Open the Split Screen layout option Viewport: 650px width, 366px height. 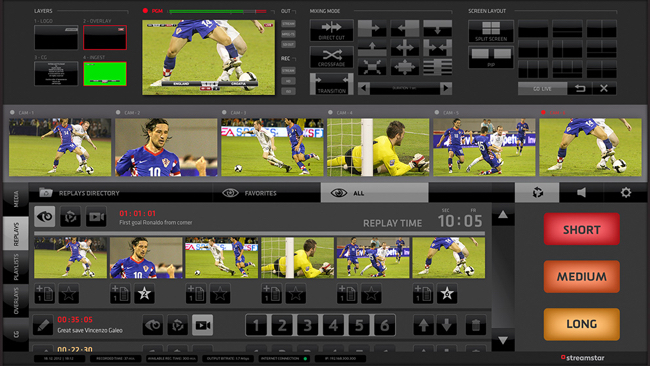point(491,31)
